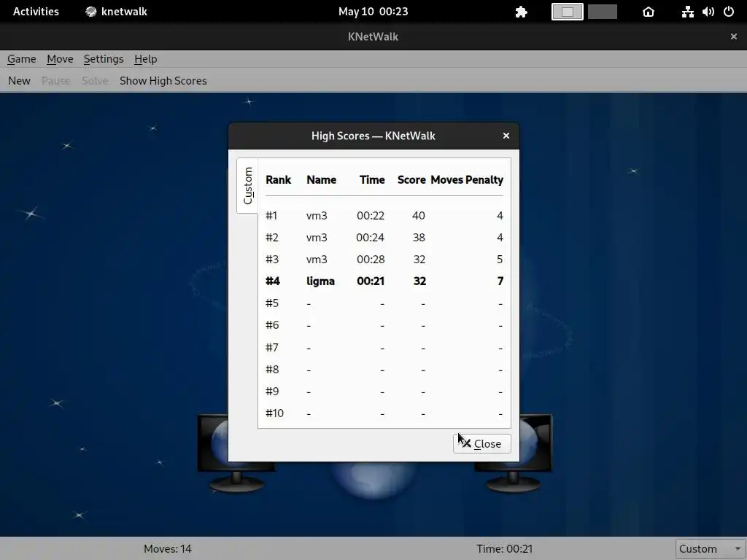
Task: Click the Solve toolbar button
Action: pyautogui.click(x=95, y=81)
